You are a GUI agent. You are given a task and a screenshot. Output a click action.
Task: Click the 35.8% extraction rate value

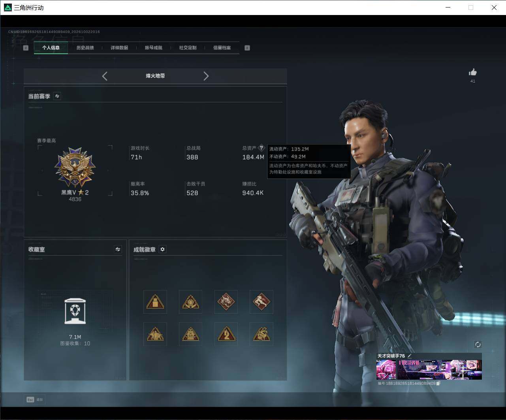point(140,193)
